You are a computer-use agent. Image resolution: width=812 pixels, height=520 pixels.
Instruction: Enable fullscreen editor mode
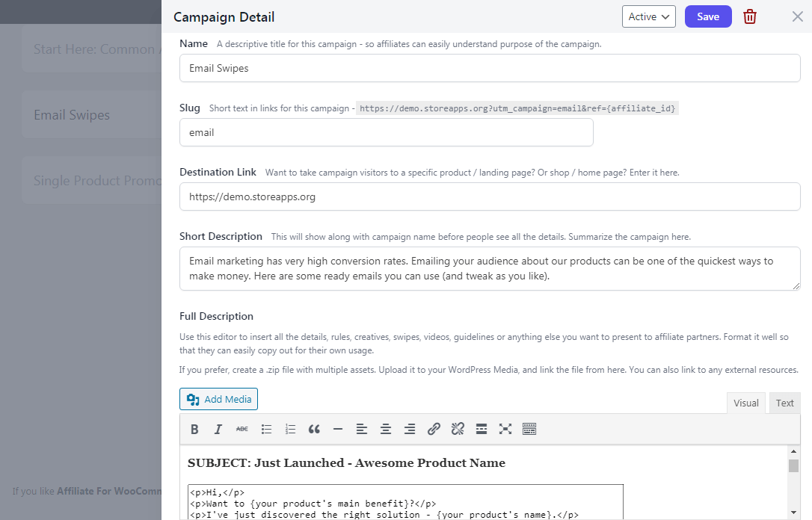(505, 429)
